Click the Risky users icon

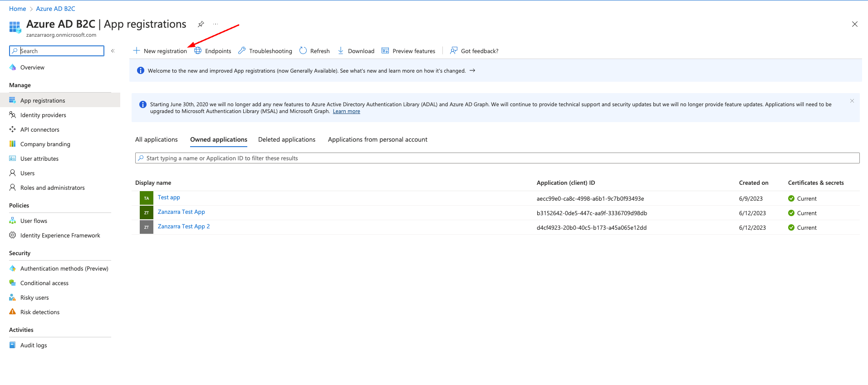13,297
